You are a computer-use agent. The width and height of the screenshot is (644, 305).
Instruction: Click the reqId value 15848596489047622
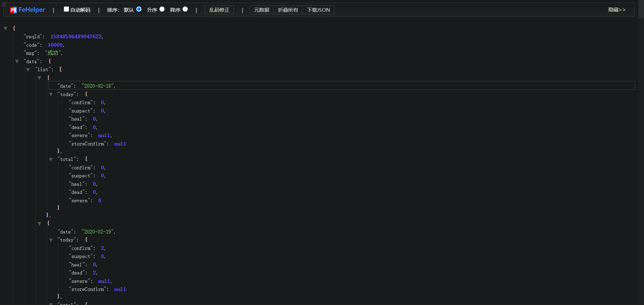[x=76, y=37]
